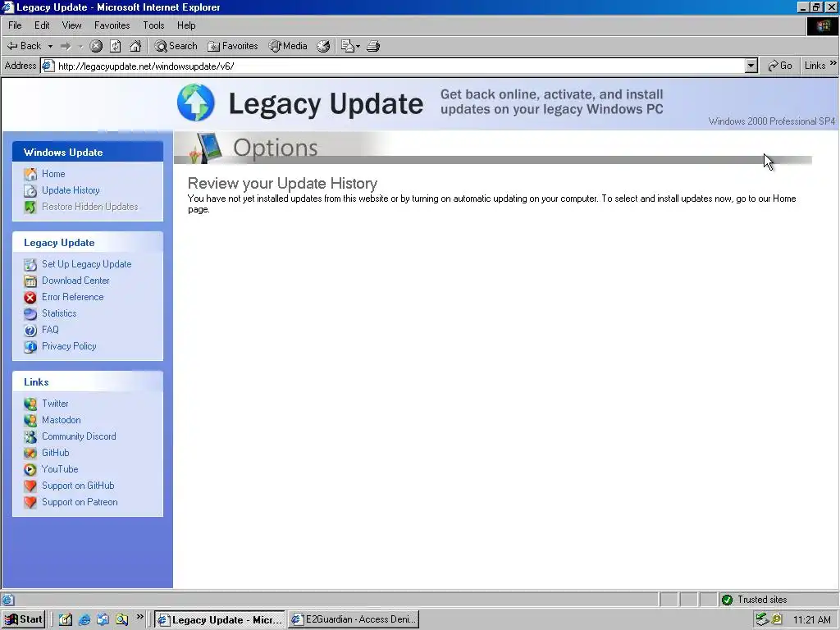Open Set Up Legacy Update link
The height and width of the screenshot is (630, 840).
[87, 263]
